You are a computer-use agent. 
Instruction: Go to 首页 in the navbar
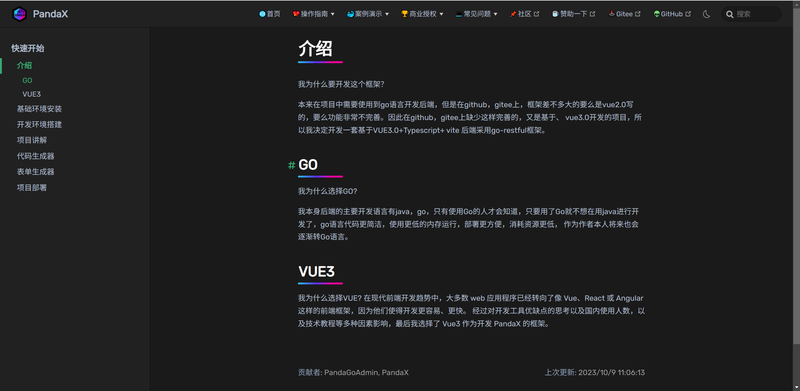(x=269, y=14)
